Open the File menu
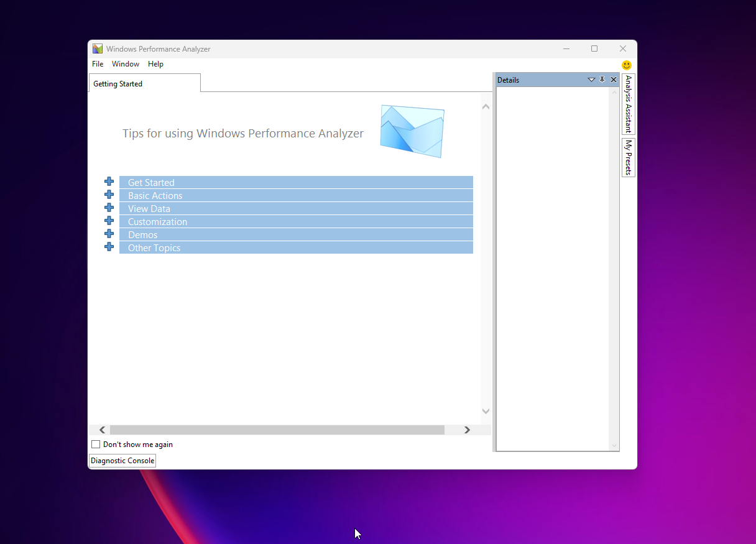The image size is (756, 544). pyautogui.click(x=98, y=64)
